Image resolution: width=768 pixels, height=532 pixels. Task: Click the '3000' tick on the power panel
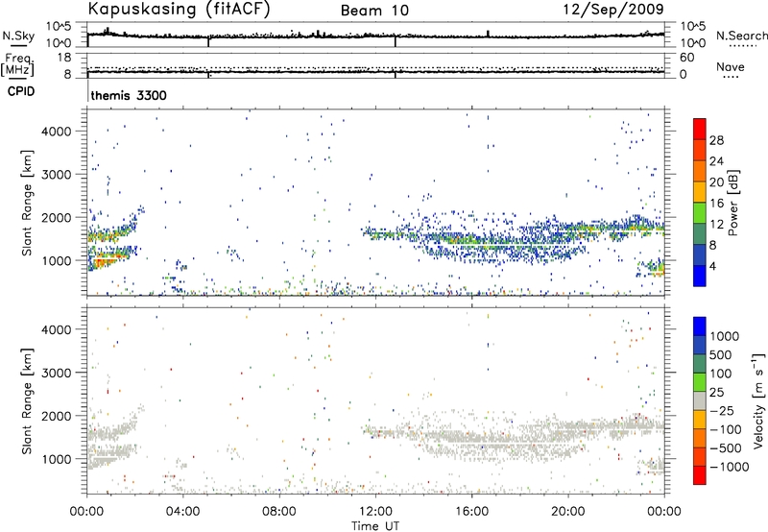click(57, 175)
